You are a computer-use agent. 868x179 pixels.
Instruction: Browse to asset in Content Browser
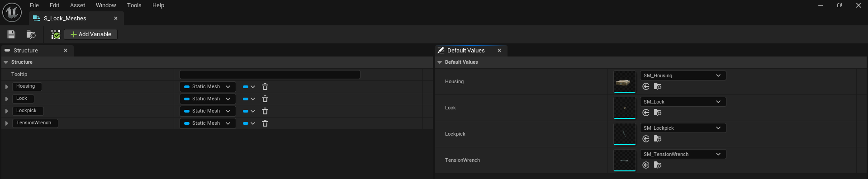(31, 34)
